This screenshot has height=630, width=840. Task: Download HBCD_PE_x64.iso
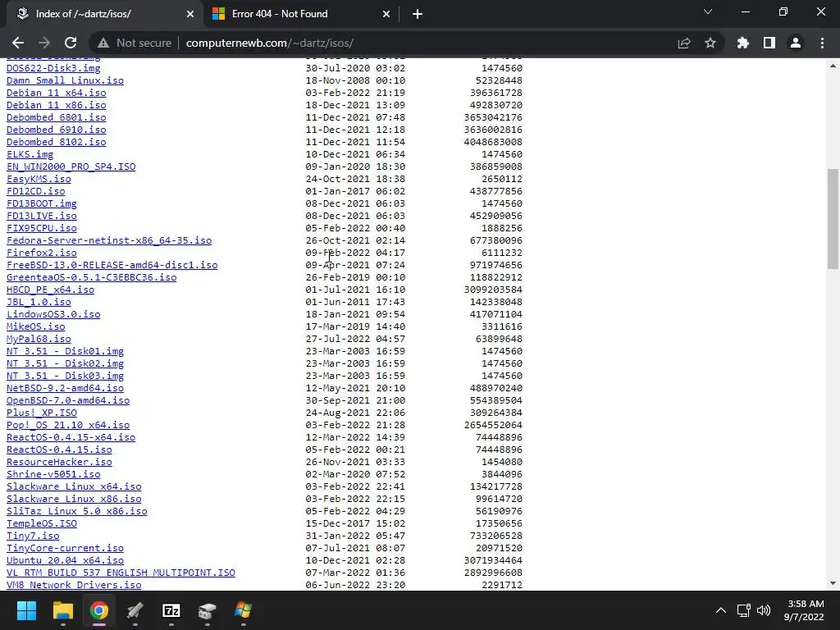(50, 290)
